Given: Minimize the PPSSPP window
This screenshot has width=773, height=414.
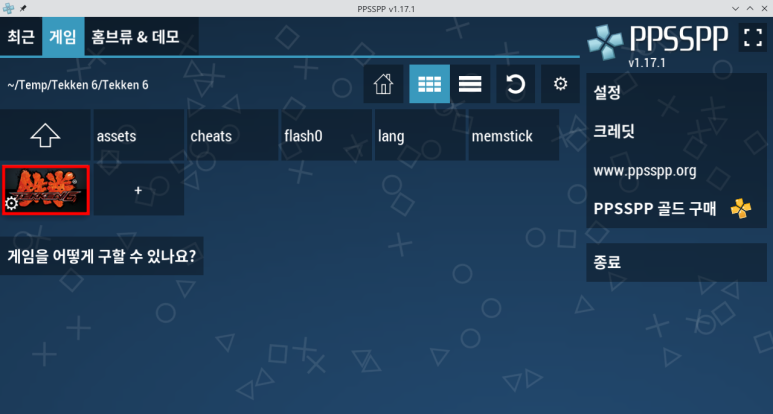Looking at the screenshot, I should (x=736, y=8).
